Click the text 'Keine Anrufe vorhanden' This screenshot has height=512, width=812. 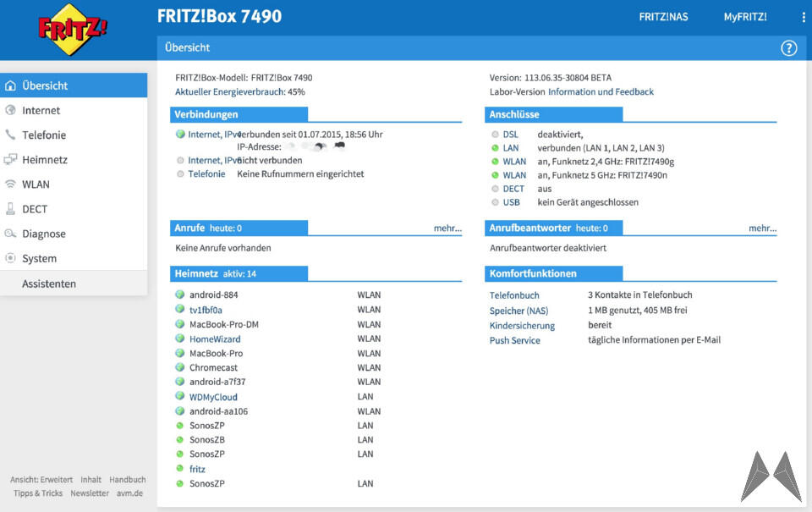point(223,248)
